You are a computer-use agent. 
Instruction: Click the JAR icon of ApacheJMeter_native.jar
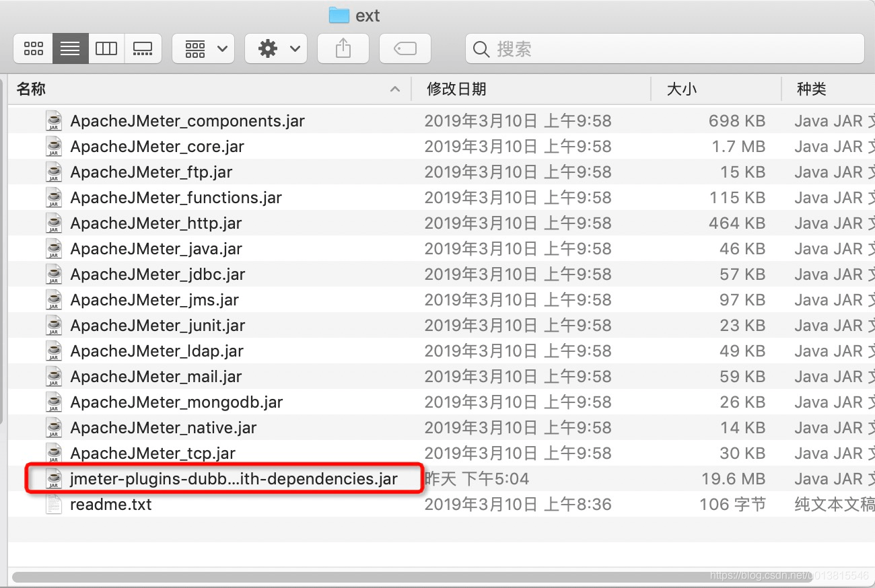click(54, 428)
